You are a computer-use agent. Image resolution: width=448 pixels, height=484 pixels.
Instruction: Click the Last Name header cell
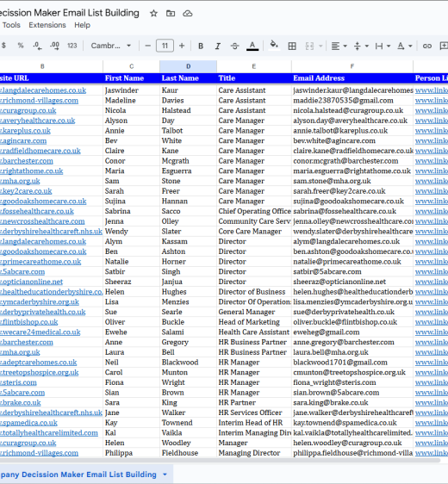pos(188,78)
